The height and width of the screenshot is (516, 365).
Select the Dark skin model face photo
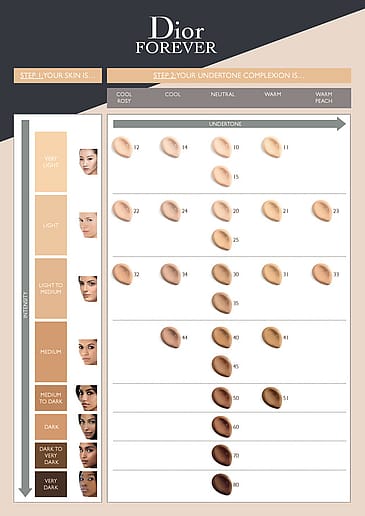coord(88,427)
